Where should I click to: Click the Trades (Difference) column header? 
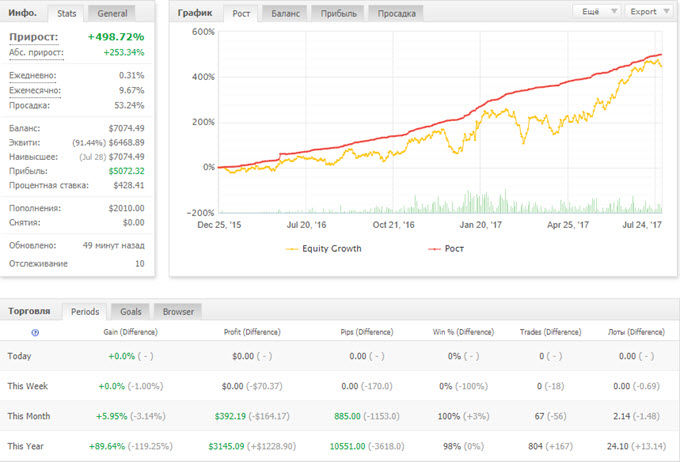tap(550, 332)
